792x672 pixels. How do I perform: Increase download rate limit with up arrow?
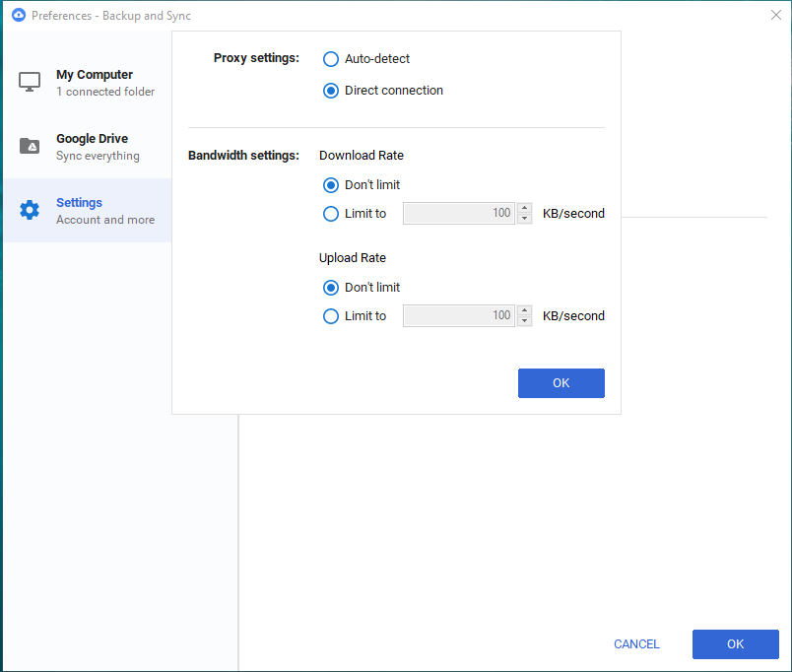(x=525, y=209)
